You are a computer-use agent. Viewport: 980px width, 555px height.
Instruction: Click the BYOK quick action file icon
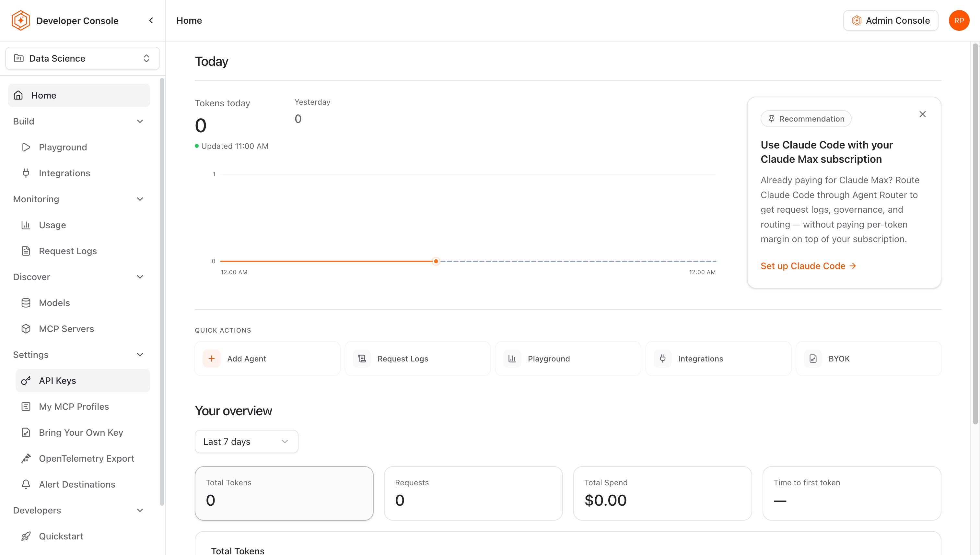coord(813,359)
